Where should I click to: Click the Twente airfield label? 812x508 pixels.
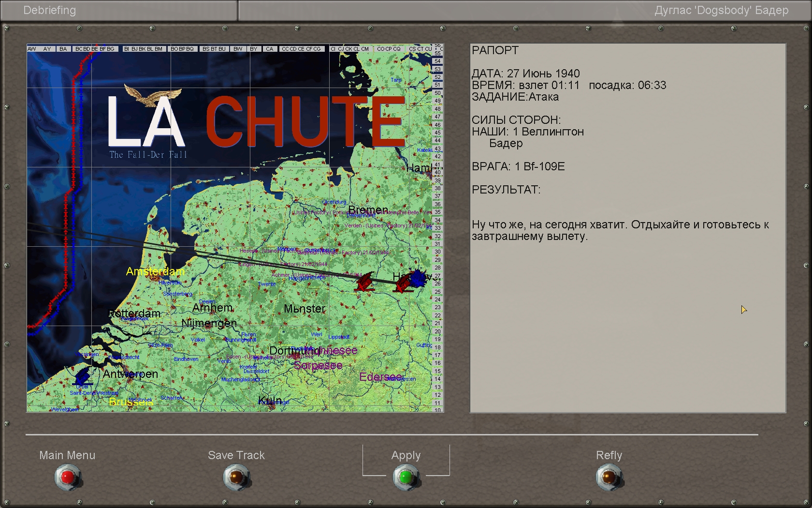pos(267,284)
